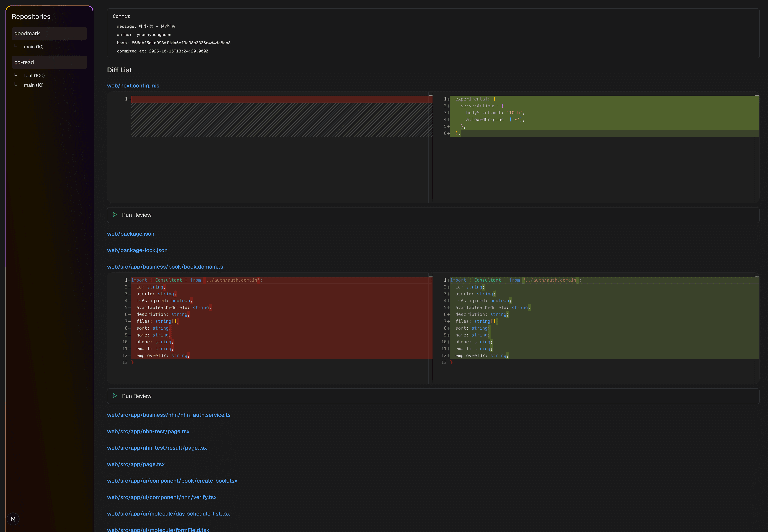
Task: Open the Next.js dev tools badge
Action: tap(13, 519)
